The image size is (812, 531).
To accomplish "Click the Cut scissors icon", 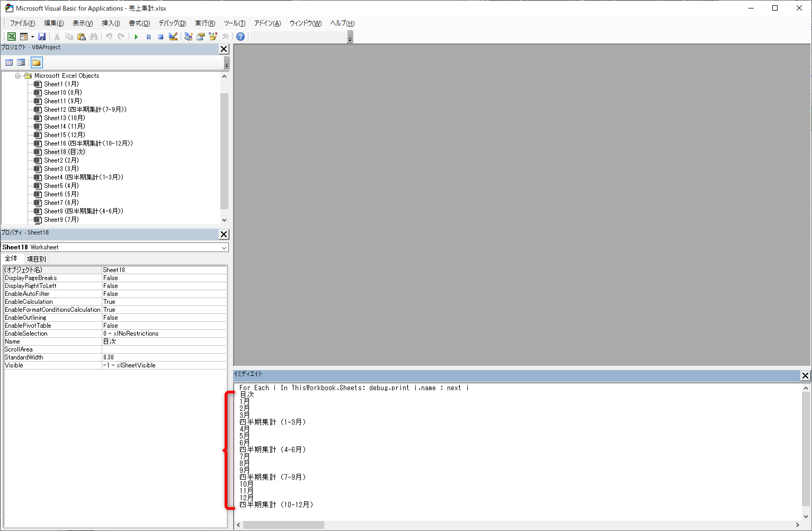I will tap(57, 37).
